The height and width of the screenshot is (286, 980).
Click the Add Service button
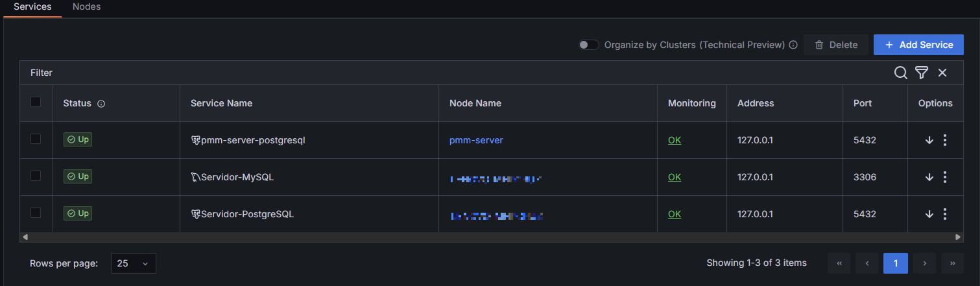(918, 45)
